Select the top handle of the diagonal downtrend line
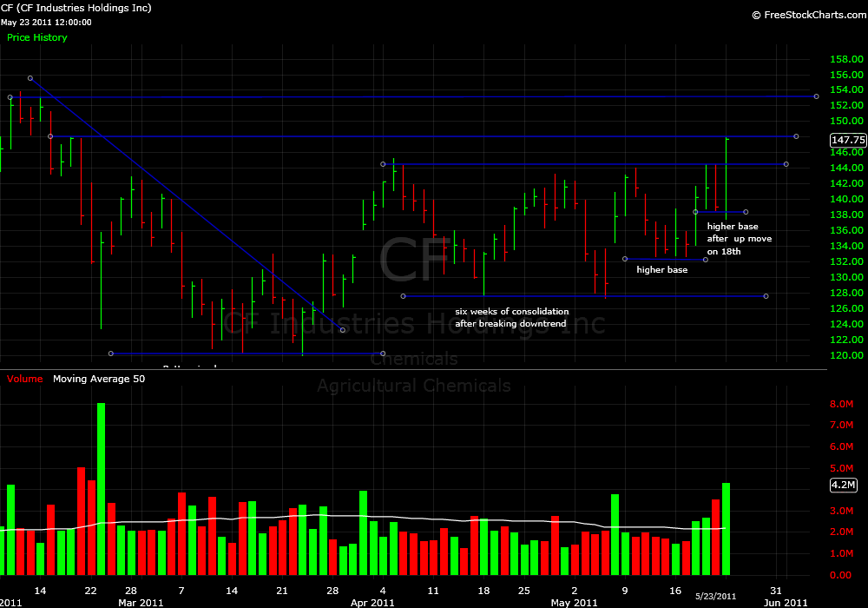Image resolution: width=868 pixels, height=608 pixels. tap(30, 79)
